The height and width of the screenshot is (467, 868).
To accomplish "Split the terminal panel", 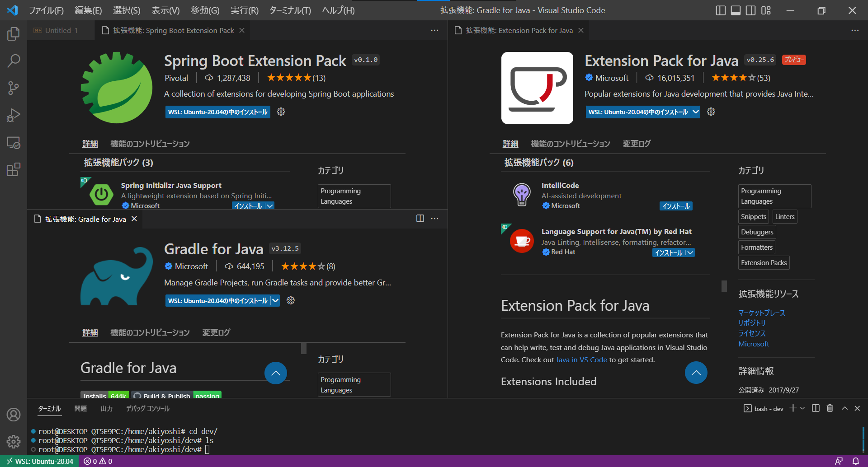I will 816,408.
